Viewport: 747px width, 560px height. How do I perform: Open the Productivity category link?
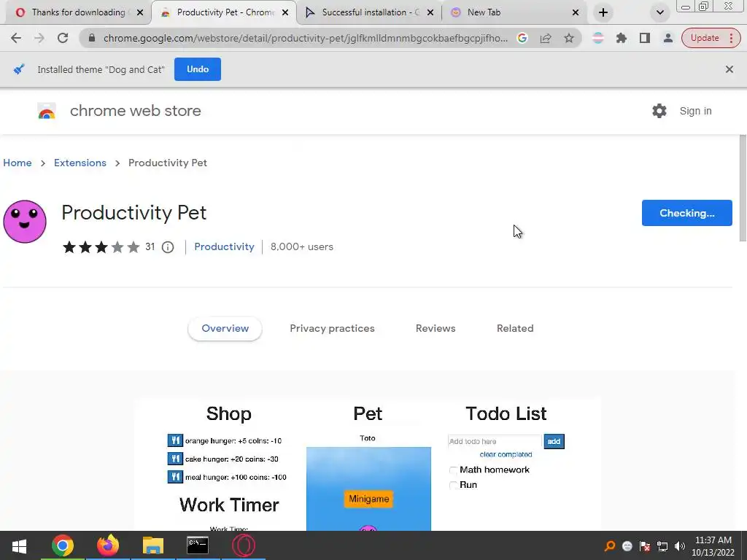click(x=225, y=246)
